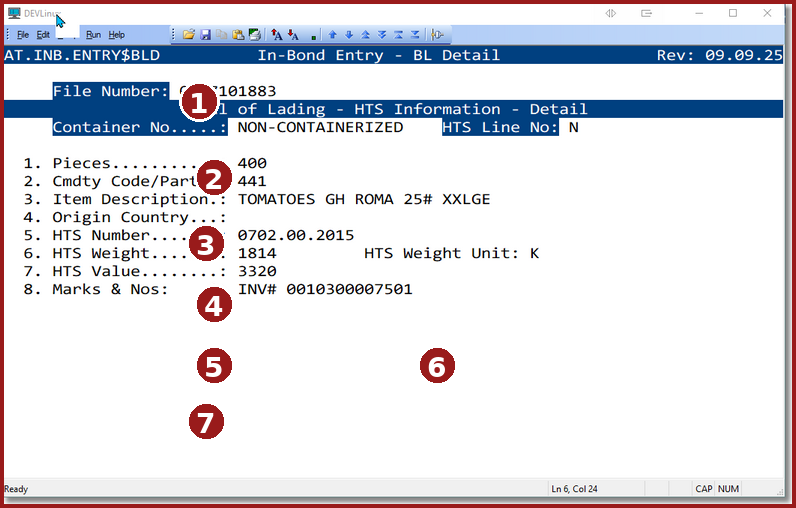This screenshot has width=796, height=508.
Task: Click the HTS Number value 0702.00.2015
Action: coord(296,235)
